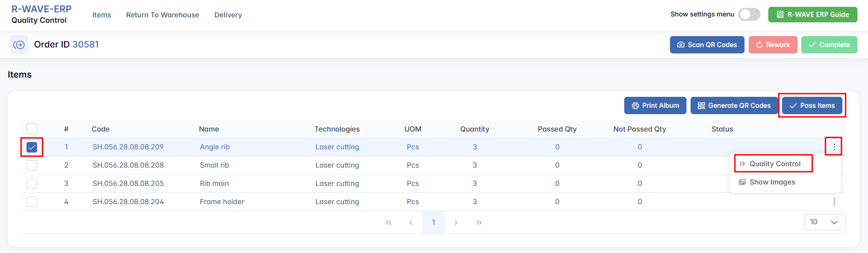Toggle the Show settings menu switch
Image resolution: width=868 pixels, height=253 pixels.
coord(749,15)
